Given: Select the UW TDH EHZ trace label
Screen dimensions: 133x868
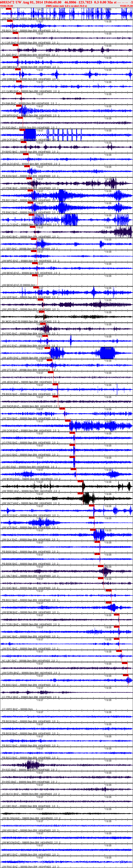Looking at the screenshot, I should pos(31,419).
